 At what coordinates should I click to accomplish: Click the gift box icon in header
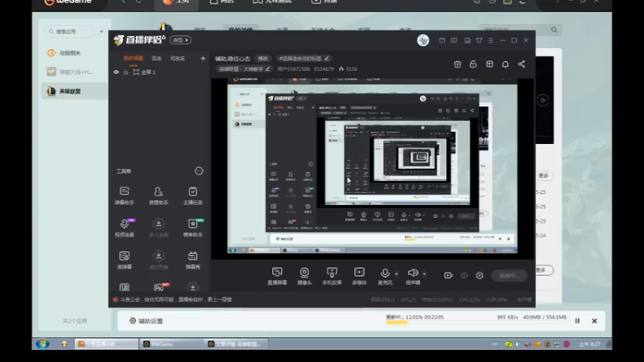(x=457, y=64)
